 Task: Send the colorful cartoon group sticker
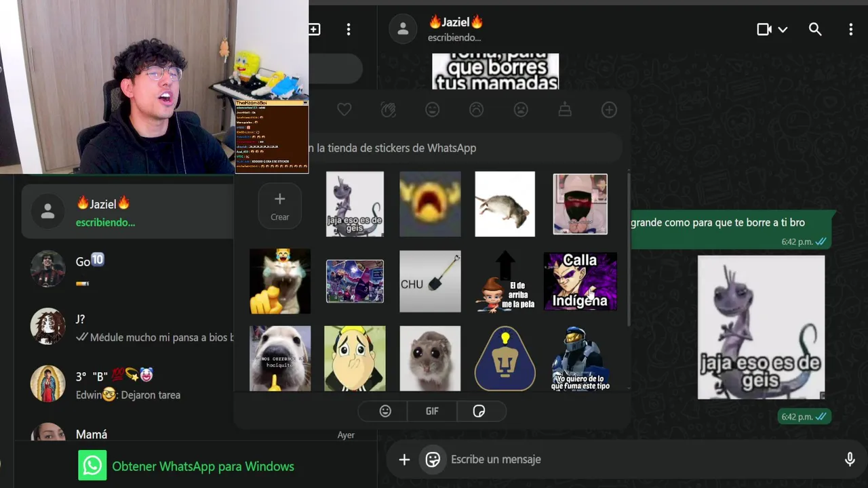355,281
